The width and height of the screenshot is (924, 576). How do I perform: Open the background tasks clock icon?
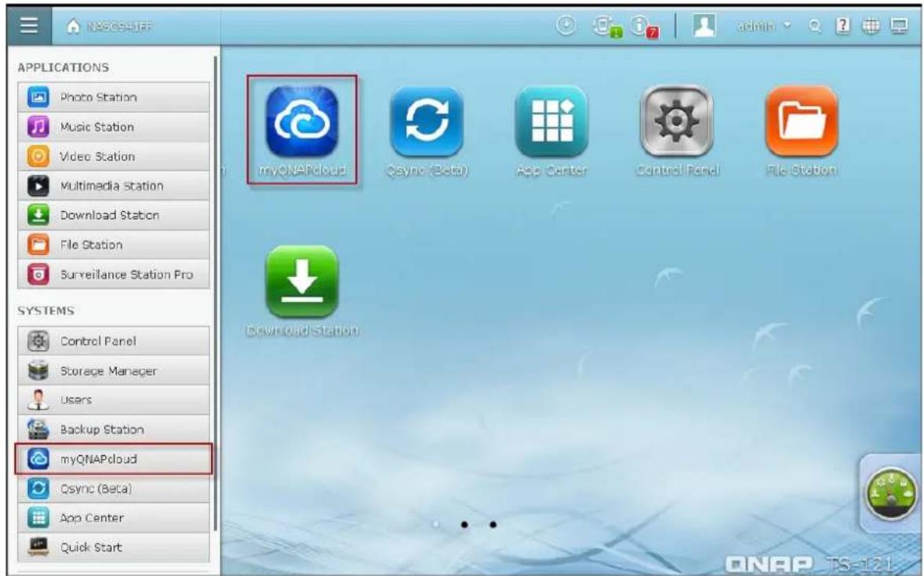566,25
